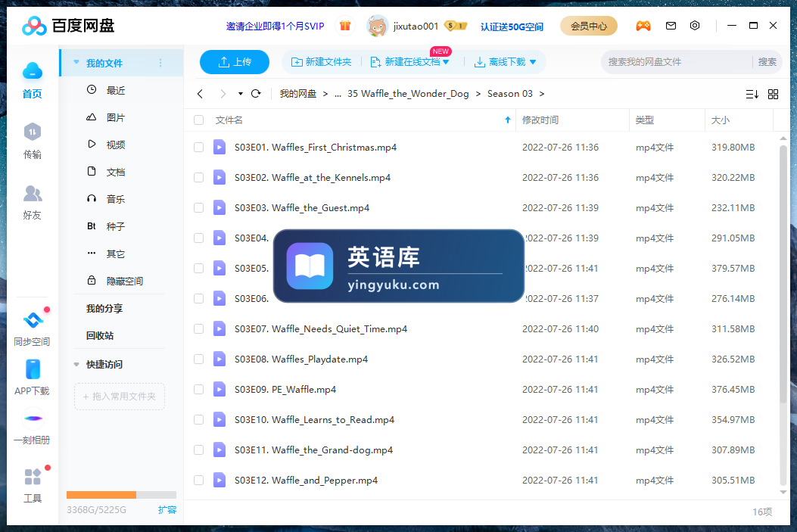Click the gift box icon

pos(345,26)
